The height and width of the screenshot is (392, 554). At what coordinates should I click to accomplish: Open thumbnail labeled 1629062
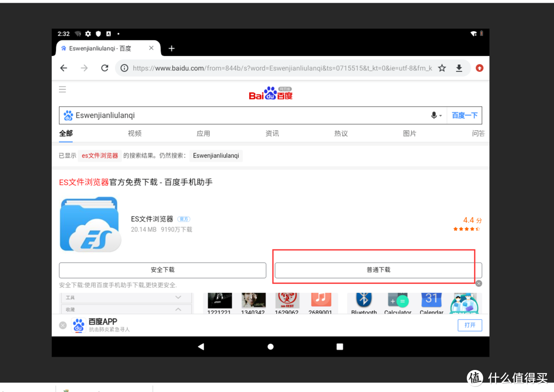[287, 301]
